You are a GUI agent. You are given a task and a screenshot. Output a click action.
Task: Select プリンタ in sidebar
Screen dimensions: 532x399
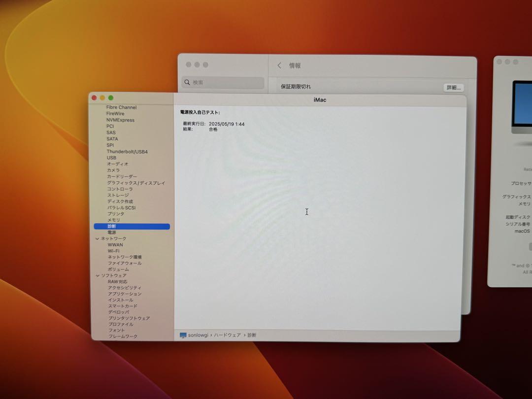click(116, 214)
